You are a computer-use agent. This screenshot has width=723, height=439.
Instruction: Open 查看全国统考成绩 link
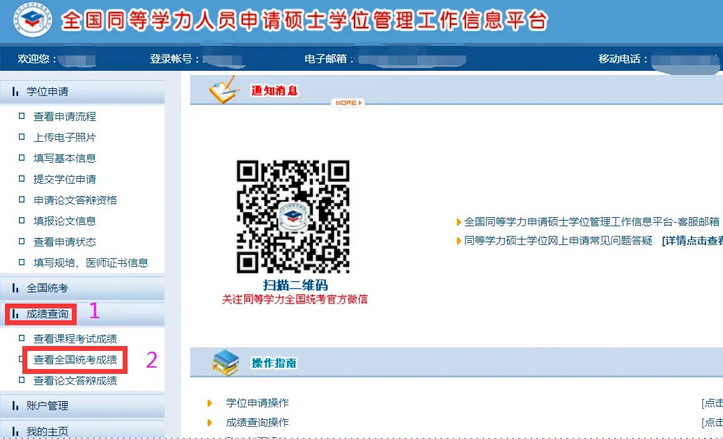(x=75, y=360)
